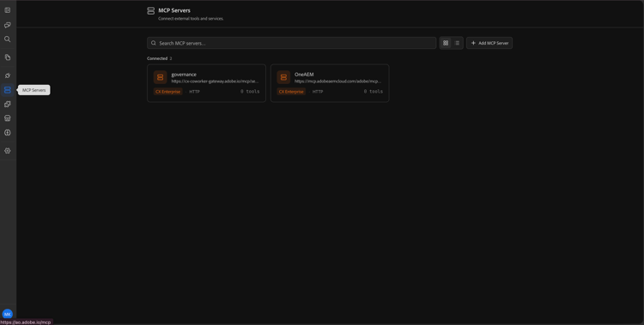The image size is (644, 325).
Task: Click the governance server orange icon
Action: coord(161,77)
